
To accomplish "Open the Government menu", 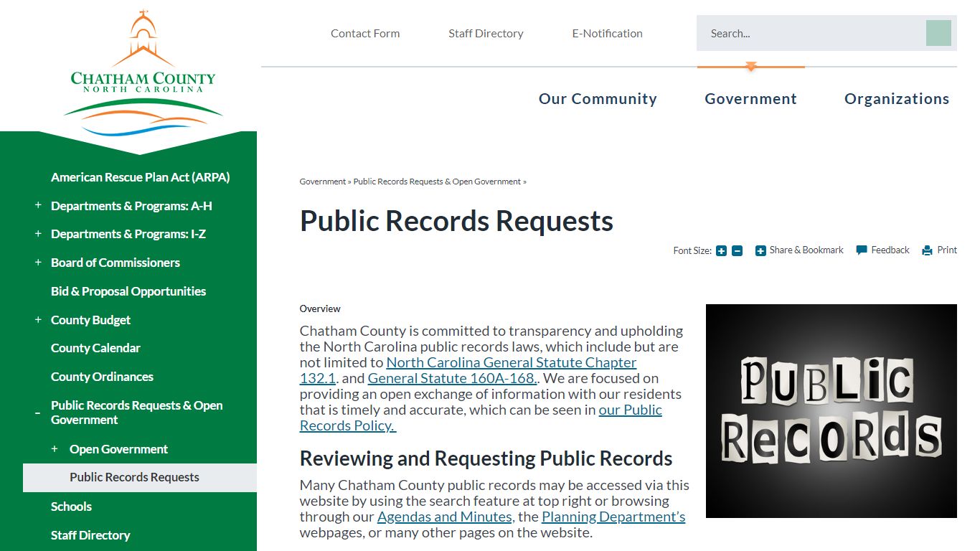I will click(x=750, y=99).
